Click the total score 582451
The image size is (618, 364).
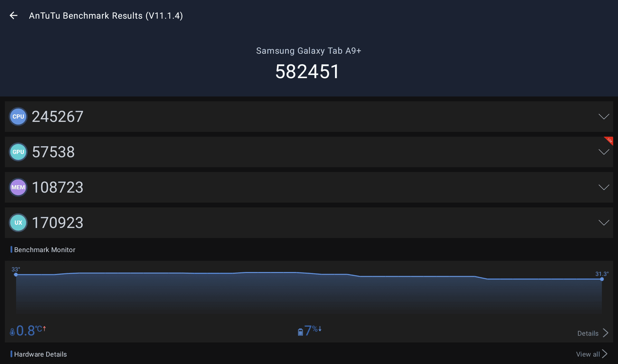307,71
